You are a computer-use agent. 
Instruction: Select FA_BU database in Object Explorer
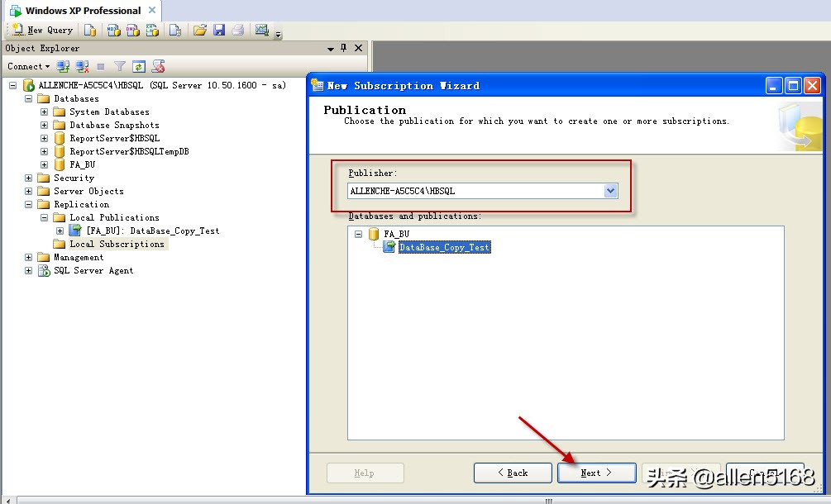tap(82, 164)
